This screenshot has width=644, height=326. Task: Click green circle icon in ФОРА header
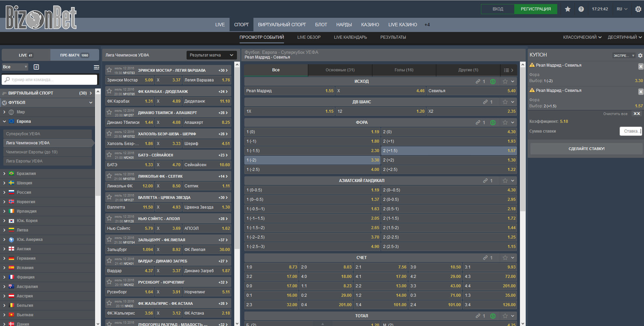(x=493, y=122)
